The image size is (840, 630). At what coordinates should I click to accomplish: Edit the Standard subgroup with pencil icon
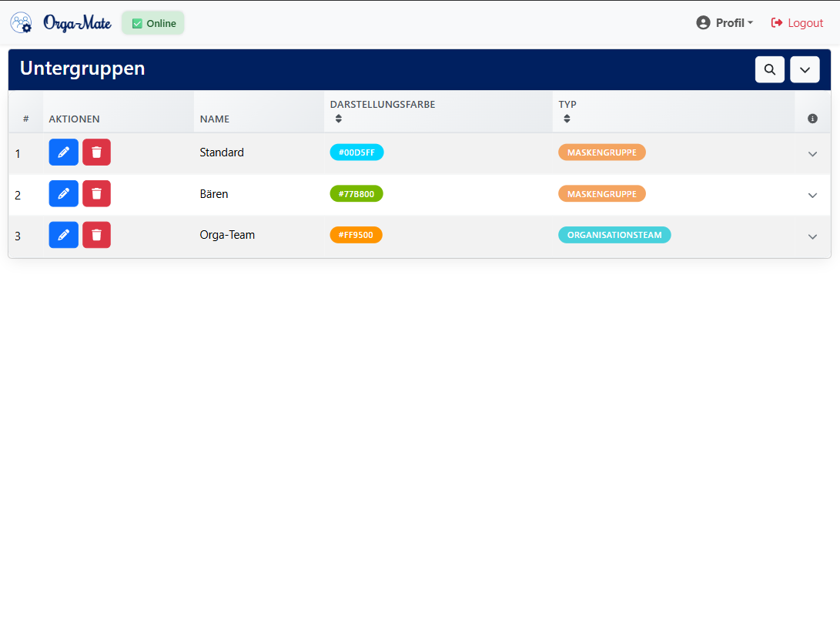tap(63, 152)
